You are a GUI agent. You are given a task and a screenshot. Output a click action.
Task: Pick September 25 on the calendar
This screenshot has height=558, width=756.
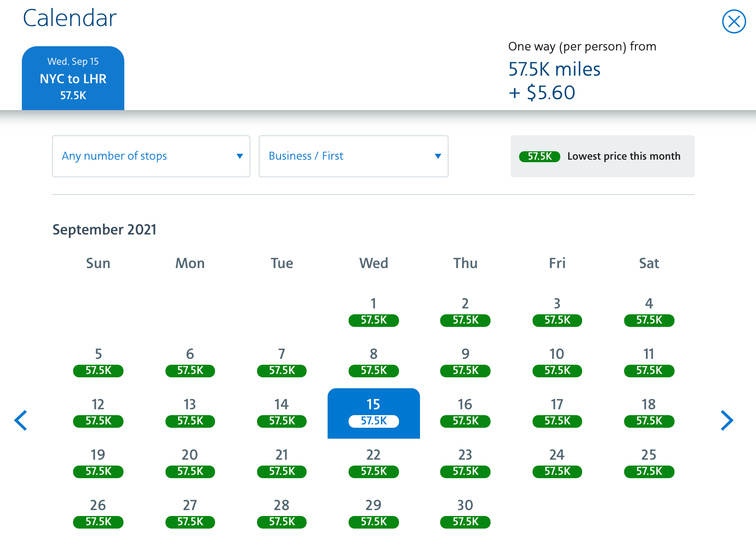(x=649, y=463)
